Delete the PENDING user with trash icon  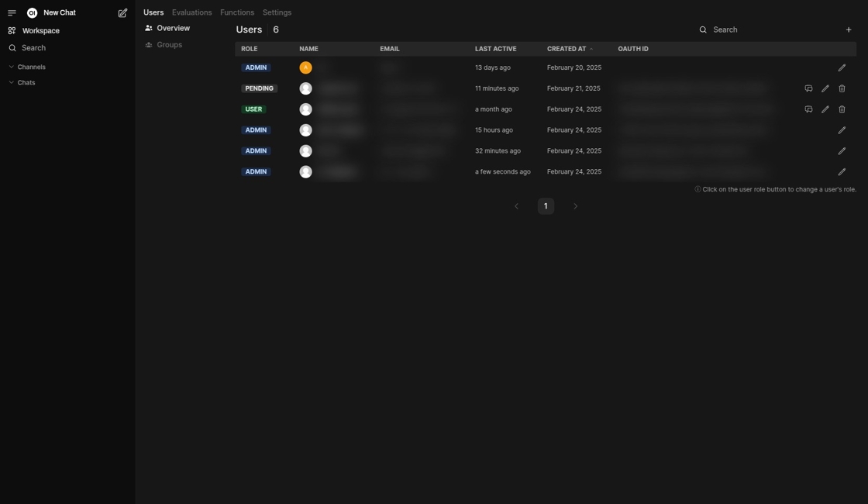click(x=842, y=88)
